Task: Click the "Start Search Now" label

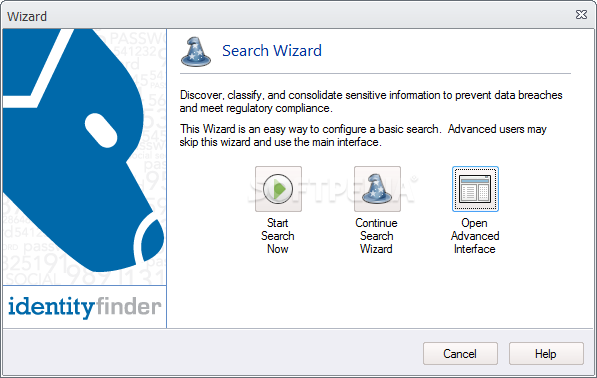Action: pyautogui.click(x=278, y=236)
